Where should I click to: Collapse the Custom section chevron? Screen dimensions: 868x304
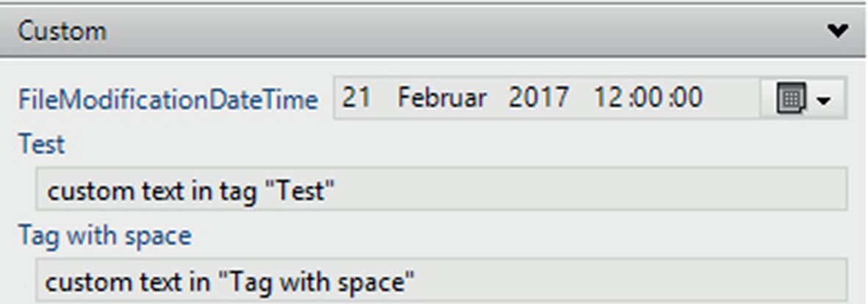coord(837,31)
